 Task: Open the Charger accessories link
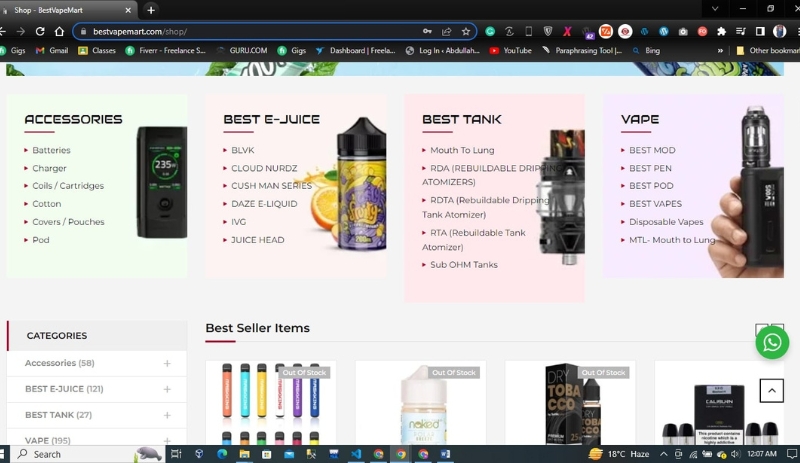click(49, 168)
